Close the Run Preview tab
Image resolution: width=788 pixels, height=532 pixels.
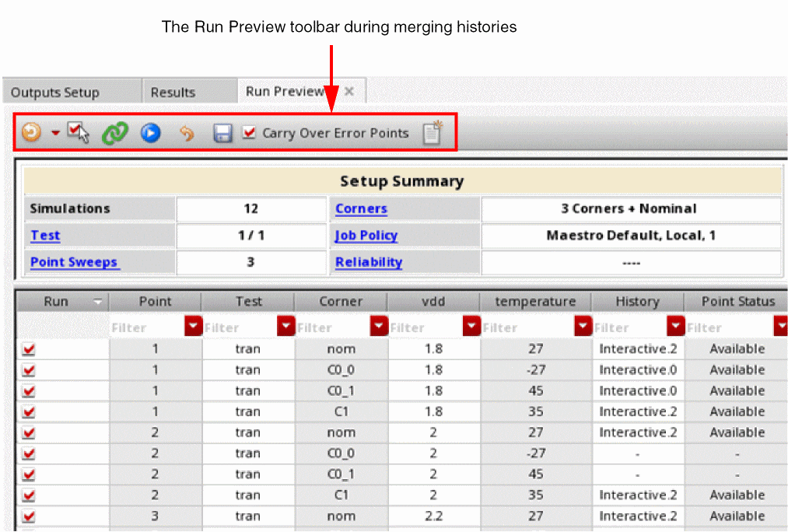(349, 92)
